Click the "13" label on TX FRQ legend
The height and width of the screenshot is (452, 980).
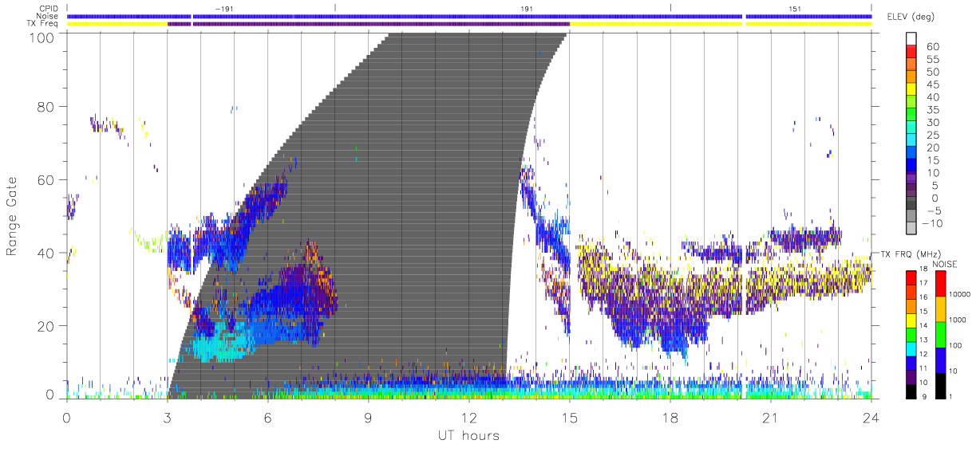[x=924, y=340]
